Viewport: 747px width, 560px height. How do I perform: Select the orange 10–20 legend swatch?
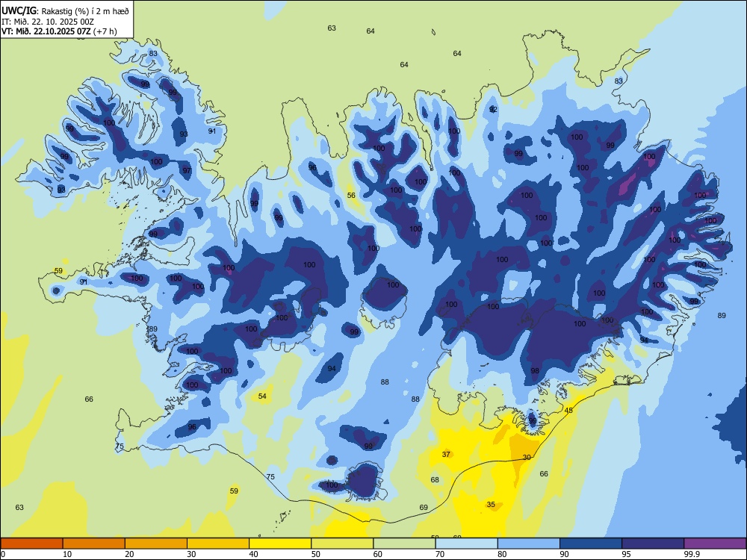point(94,544)
